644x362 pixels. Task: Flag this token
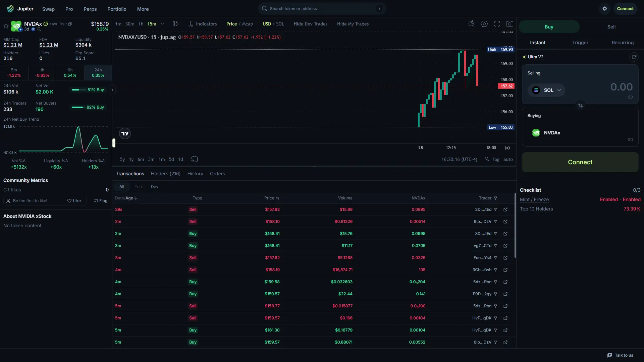(x=101, y=201)
